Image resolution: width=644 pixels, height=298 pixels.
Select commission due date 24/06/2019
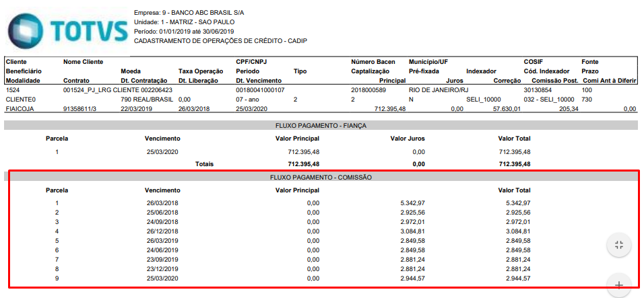pos(162,250)
